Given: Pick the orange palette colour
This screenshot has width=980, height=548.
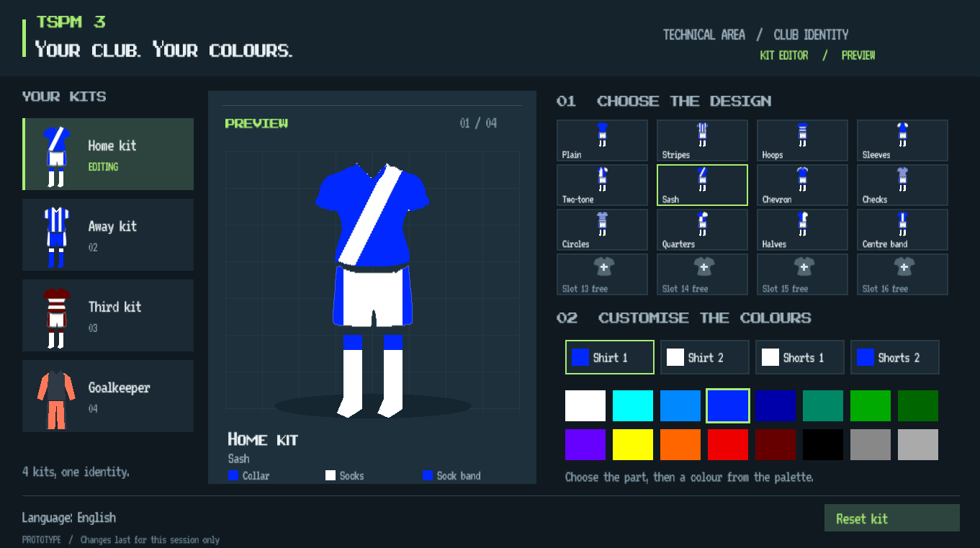Looking at the screenshot, I should pos(680,444).
